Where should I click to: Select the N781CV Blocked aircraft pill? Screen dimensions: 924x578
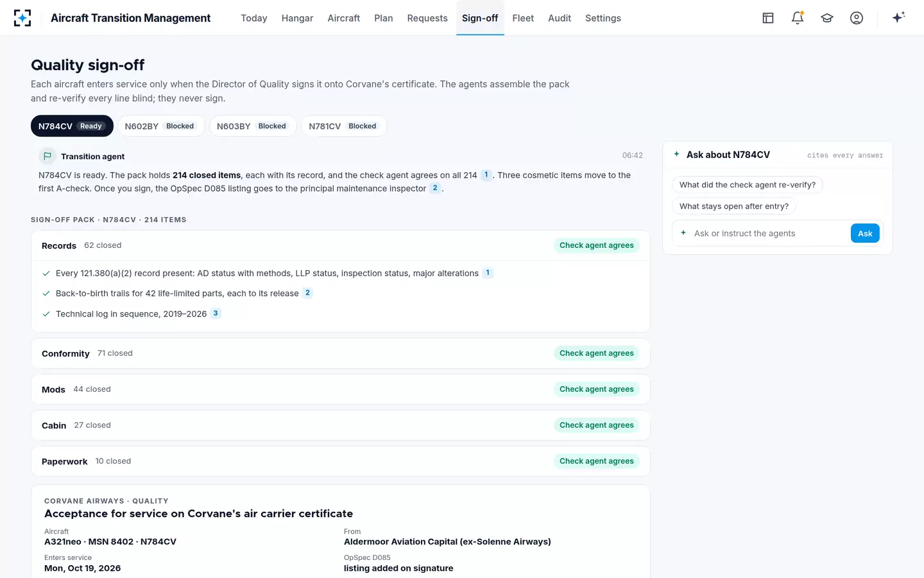click(344, 126)
